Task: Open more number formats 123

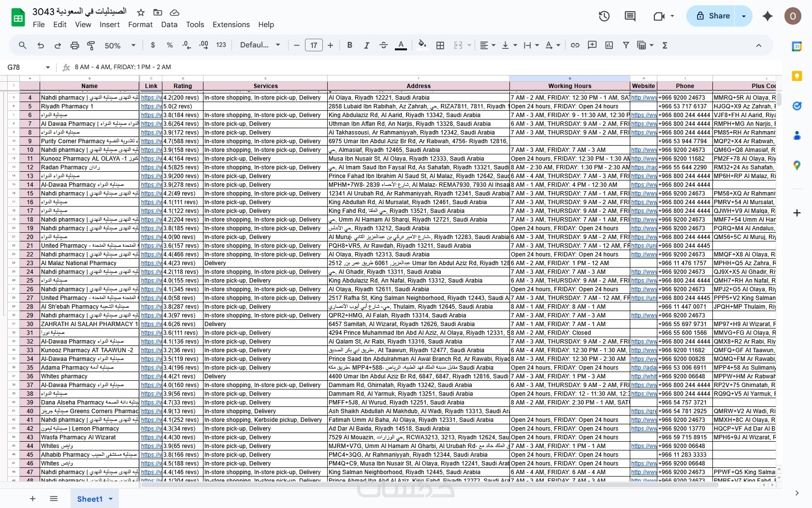Action: point(221,45)
